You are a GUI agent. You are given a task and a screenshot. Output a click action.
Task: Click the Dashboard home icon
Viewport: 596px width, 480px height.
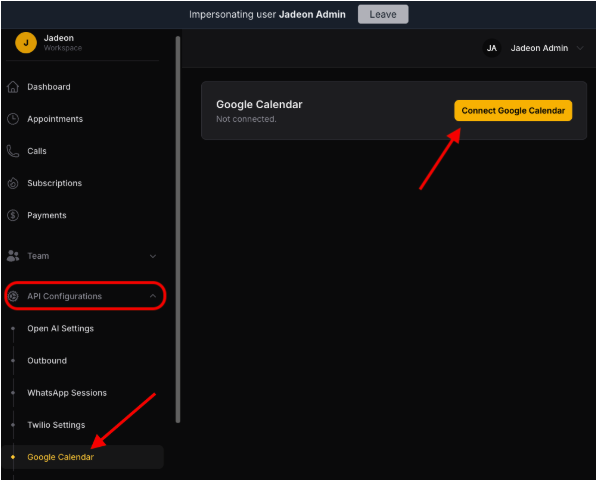(13, 87)
